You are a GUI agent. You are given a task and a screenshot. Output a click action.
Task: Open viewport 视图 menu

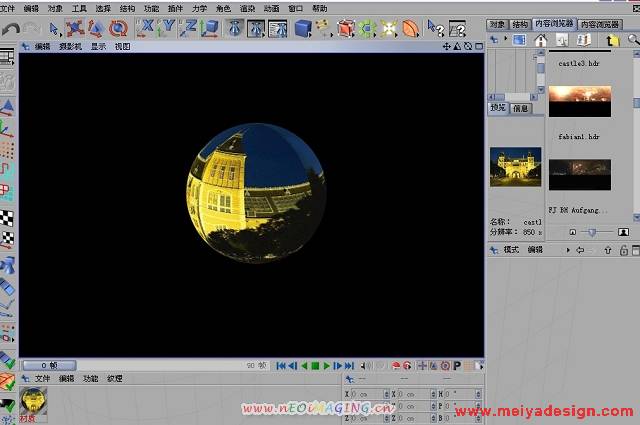click(x=122, y=47)
